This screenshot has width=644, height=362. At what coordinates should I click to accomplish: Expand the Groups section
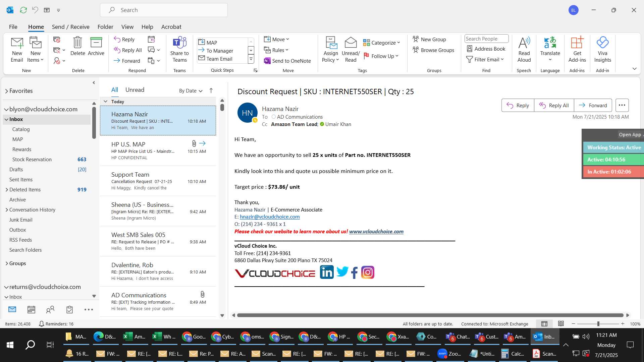(7, 263)
